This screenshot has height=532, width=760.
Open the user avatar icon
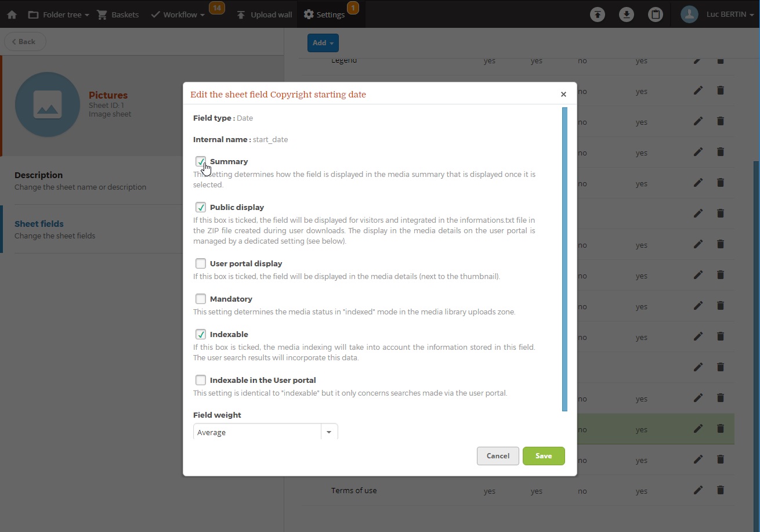tap(689, 15)
